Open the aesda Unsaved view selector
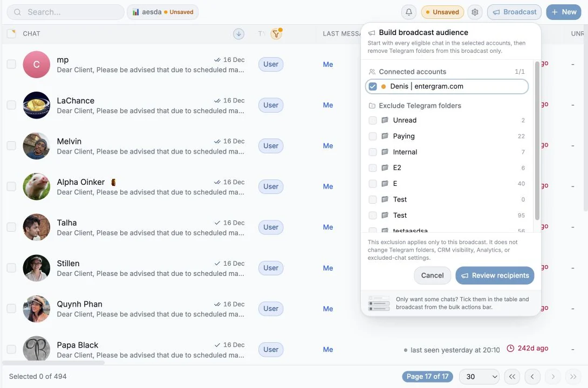 click(162, 12)
